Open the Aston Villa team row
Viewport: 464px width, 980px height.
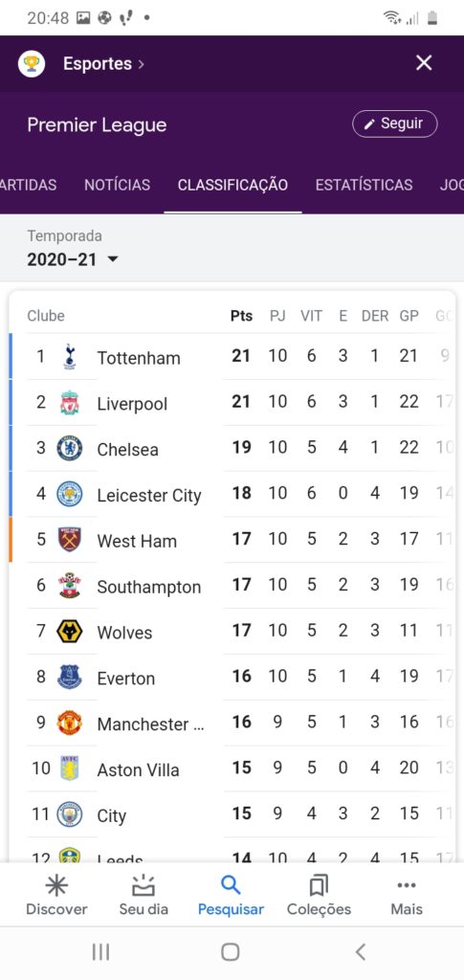click(x=232, y=768)
